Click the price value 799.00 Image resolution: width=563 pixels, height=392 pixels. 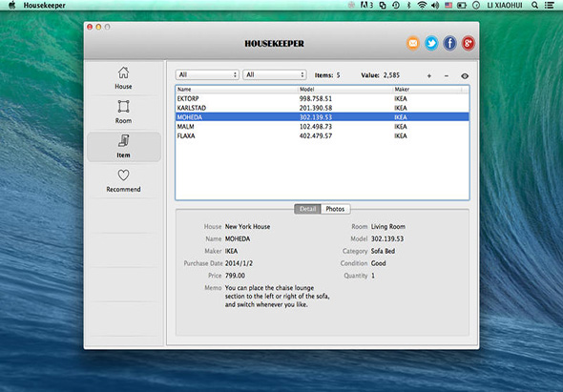tap(235, 276)
